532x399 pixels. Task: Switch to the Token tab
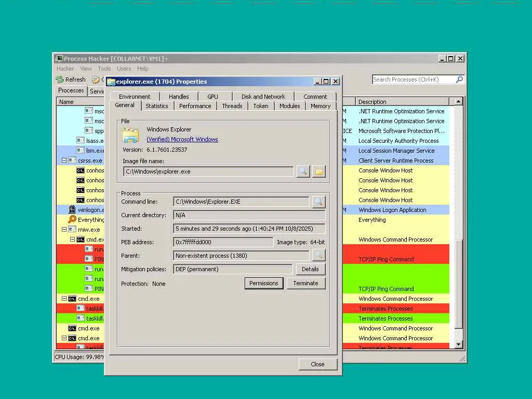tap(261, 106)
